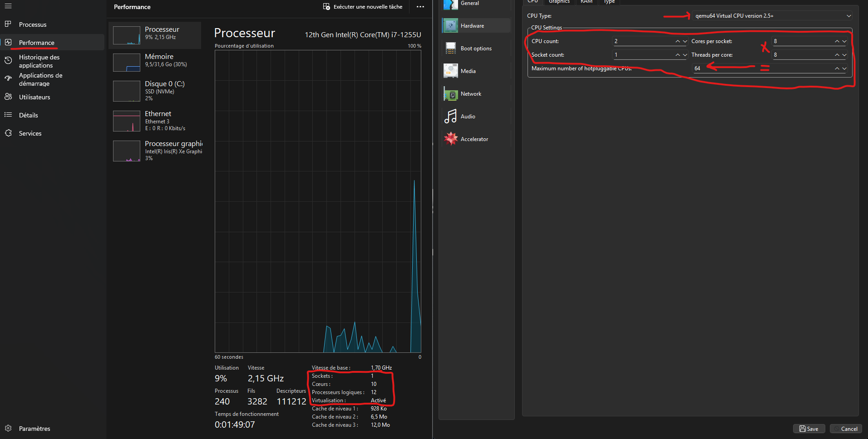Open Paramètres gear in Task Manager
The height and width of the screenshot is (439, 868).
coord(8,429)
